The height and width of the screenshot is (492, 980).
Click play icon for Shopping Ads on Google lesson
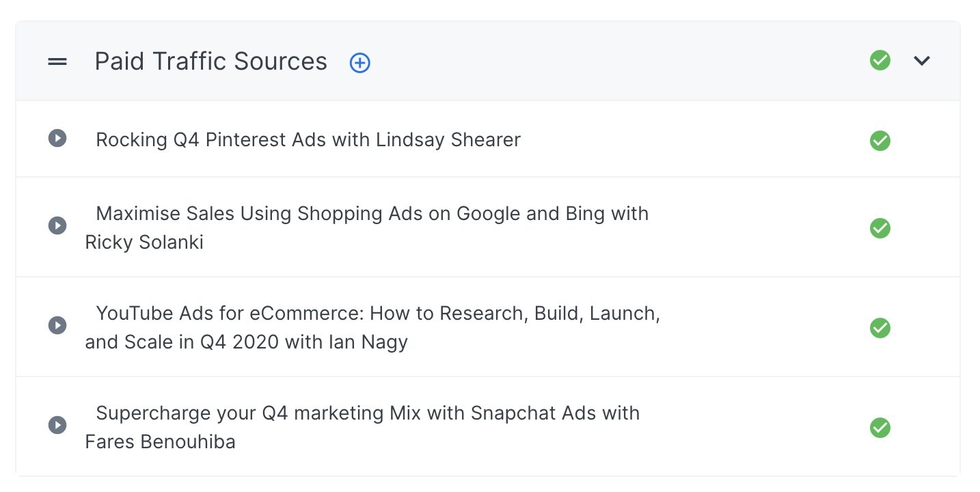click(x=57, y=225)
